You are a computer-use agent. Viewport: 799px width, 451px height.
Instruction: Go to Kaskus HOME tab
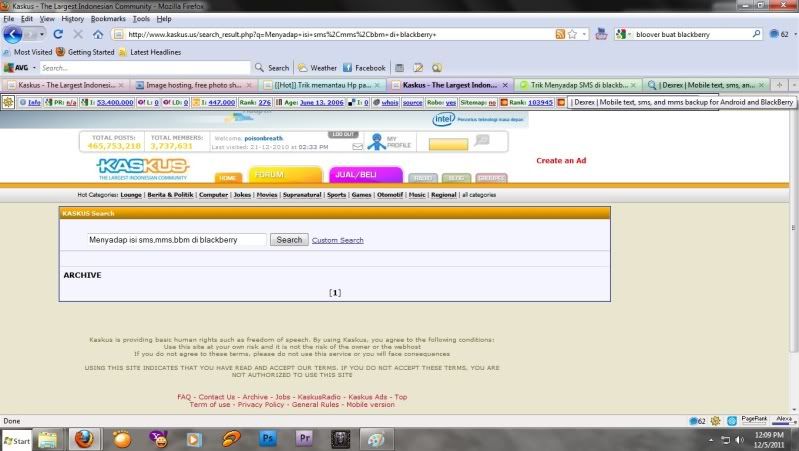coord(228,177)
